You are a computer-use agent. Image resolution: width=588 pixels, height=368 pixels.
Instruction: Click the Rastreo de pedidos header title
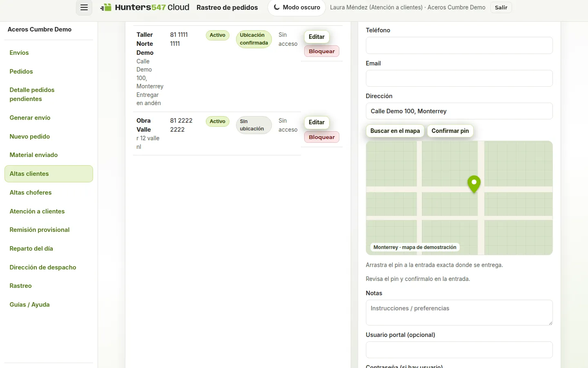click(227, 7)
